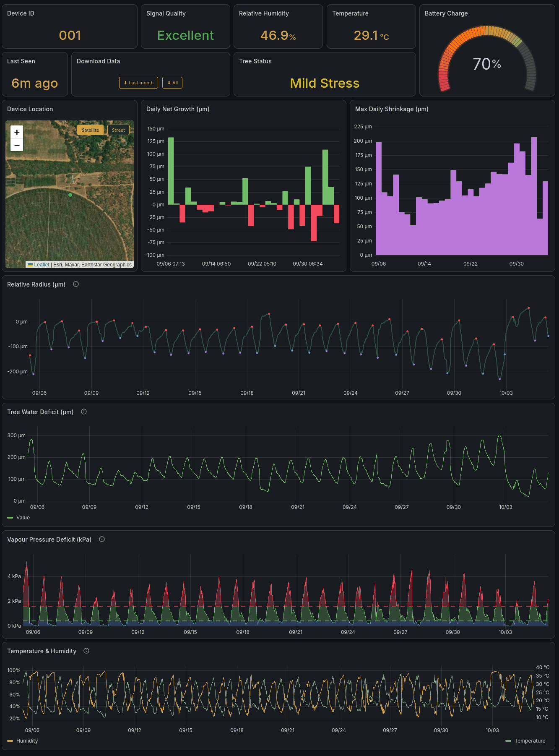Screen dimensions: 559x756
Task: Click the Mild Stress status value
Action: tap(325, 83)
